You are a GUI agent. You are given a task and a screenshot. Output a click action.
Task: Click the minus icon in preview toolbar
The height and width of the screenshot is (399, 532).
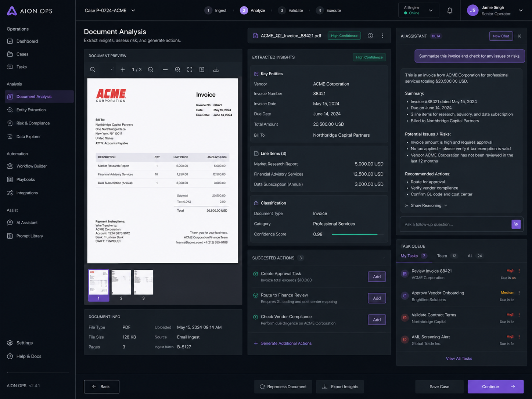pyautogui.click(x=165, y=69)
